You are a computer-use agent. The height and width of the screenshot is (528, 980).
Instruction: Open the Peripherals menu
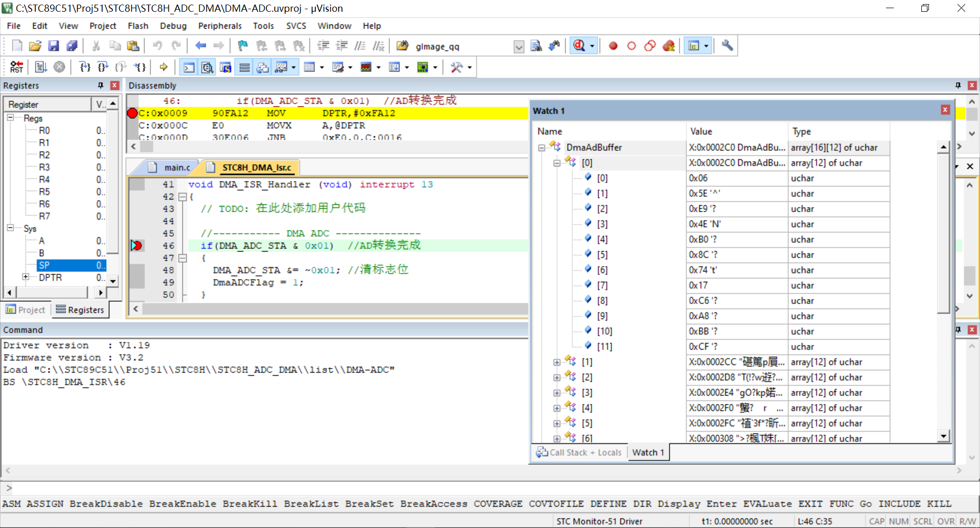(220, 26)
